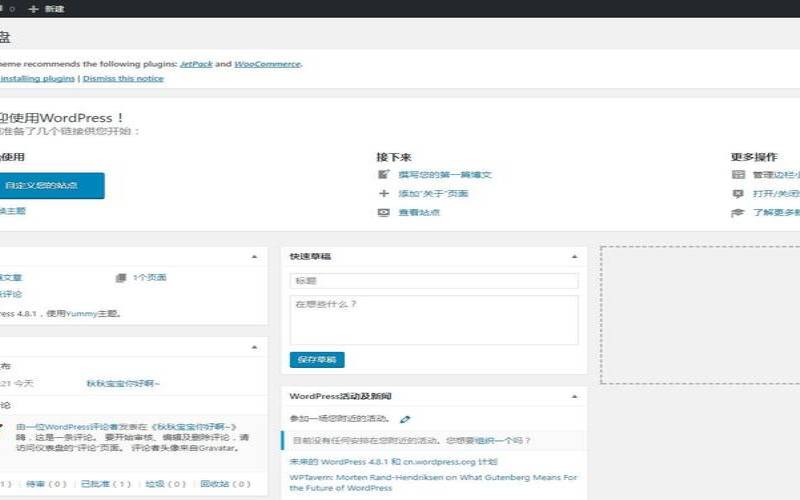This screenshot has height=500, width=800.
Task: Open news item 未来的 WordPress 4.8.1 和 cn.wordpress.org 计划
Action: click(393, 462)
